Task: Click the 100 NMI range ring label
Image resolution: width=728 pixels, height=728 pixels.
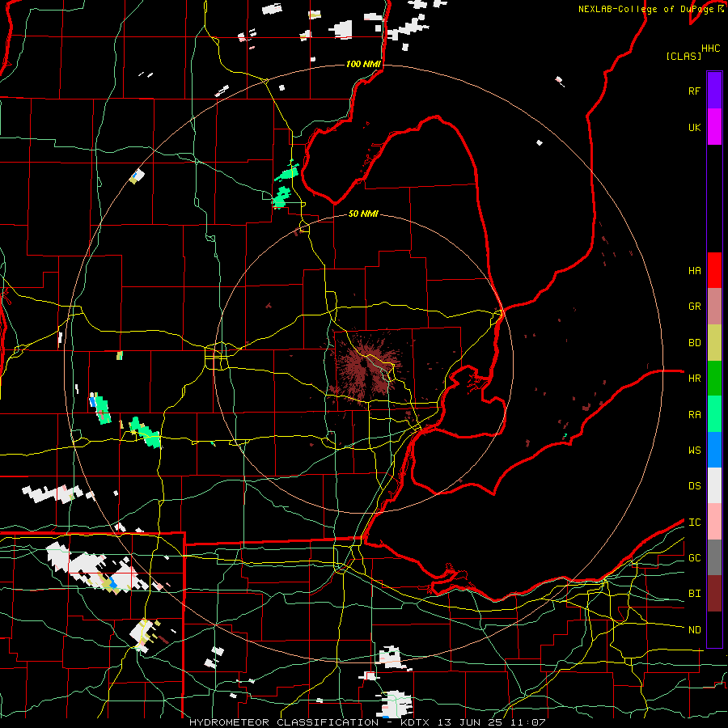Action: [x=363, y=64]
